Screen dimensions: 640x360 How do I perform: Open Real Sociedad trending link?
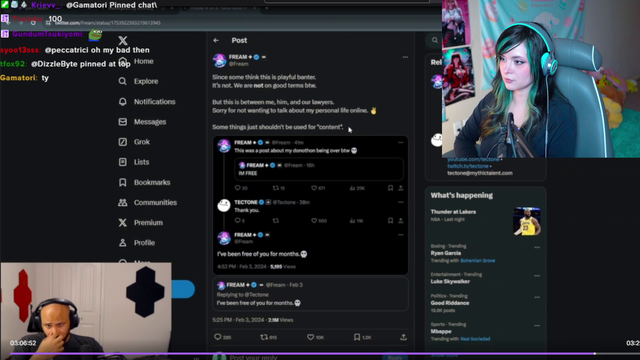[475, 339]
